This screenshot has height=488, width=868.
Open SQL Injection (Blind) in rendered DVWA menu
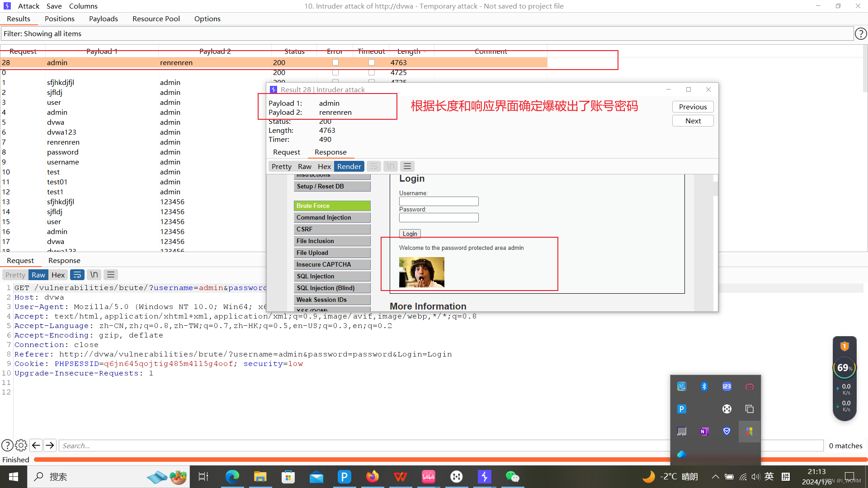[332, 288]
